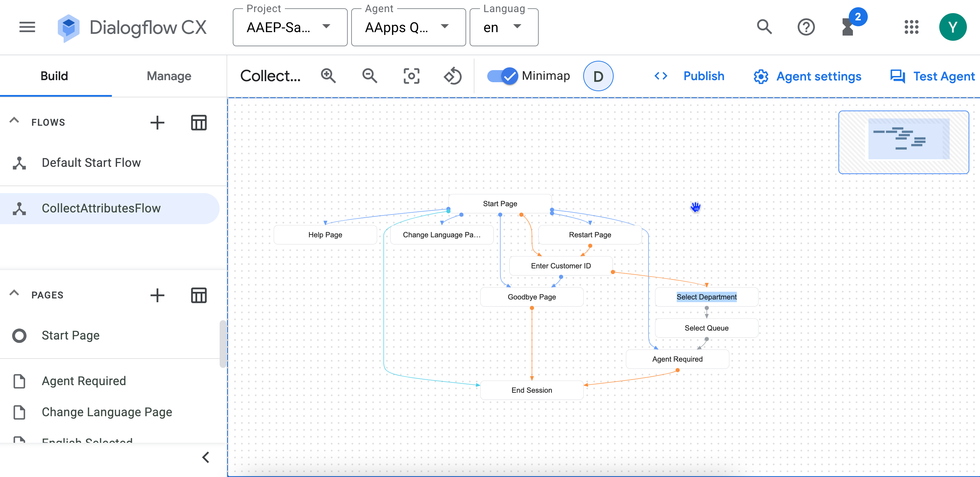980x477 pixels.
Task: Open the Agent dropdown
Action: click(x=408, y=27)
